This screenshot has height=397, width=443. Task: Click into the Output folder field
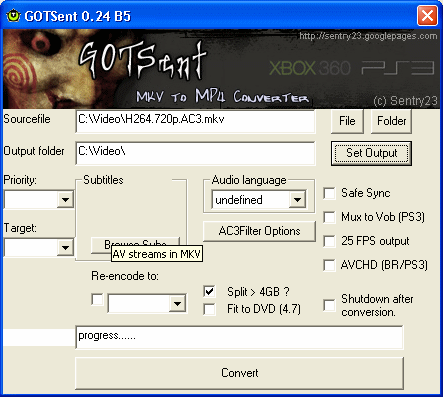[x=195, y=153]
